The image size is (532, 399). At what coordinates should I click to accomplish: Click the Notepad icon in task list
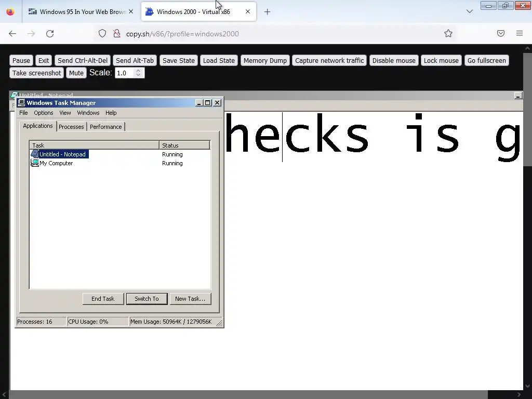pos(35,154)
